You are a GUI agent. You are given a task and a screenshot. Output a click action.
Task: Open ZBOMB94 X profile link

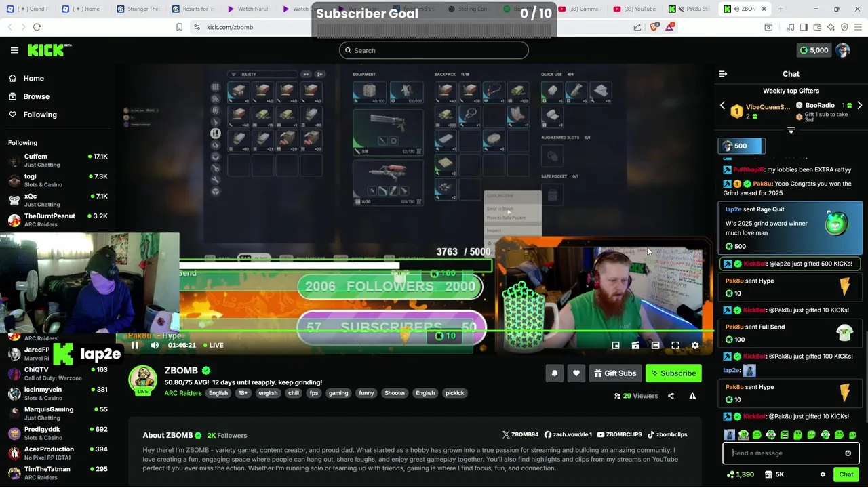pos(520,434)
